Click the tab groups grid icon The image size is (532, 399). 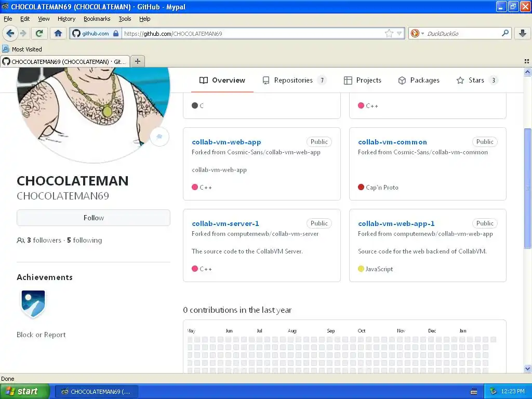point(527,61)
